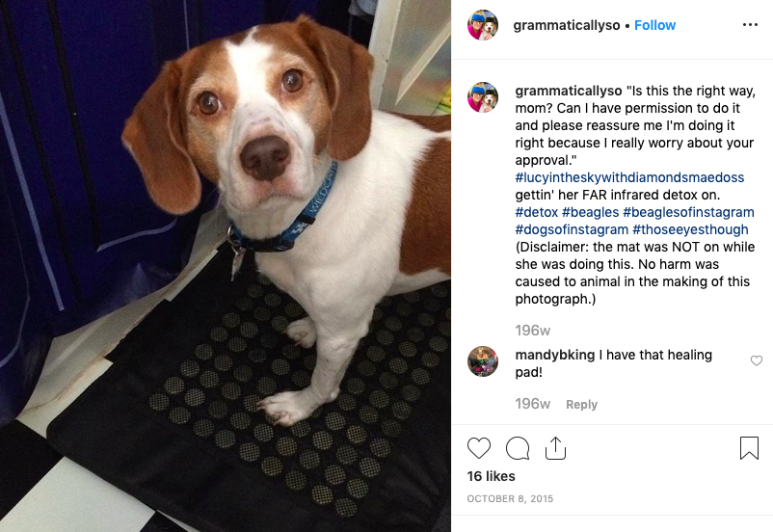Screen dimensions: 773x532
Task: Open grammaticallyso profile picture in header
Action: (483, 25)
